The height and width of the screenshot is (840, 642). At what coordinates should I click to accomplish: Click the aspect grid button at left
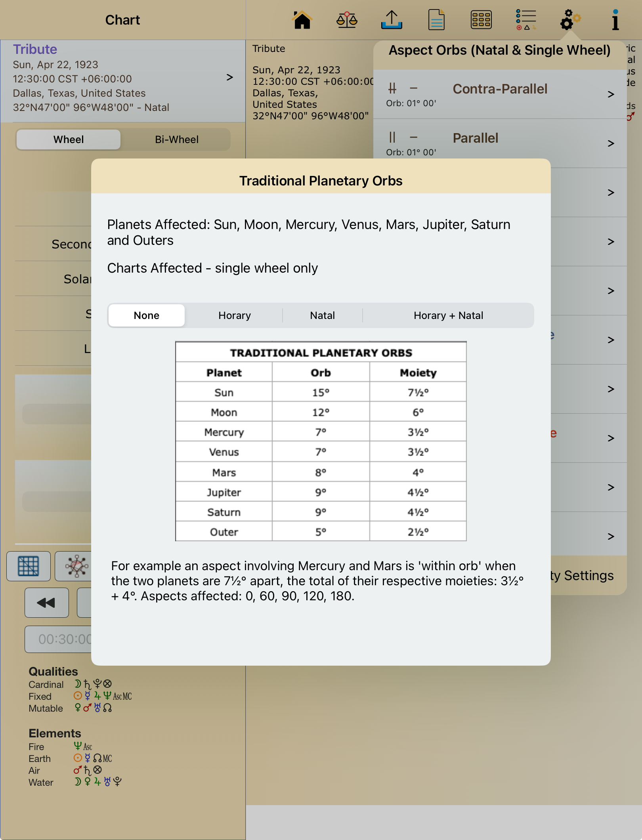click(29, 566)
